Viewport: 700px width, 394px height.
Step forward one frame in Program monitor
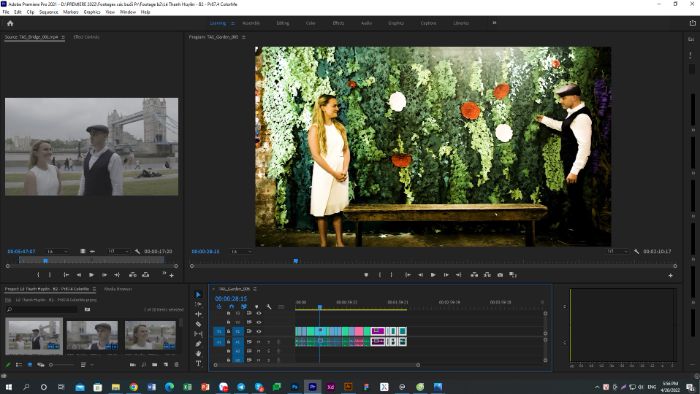[x=446, y=275]
